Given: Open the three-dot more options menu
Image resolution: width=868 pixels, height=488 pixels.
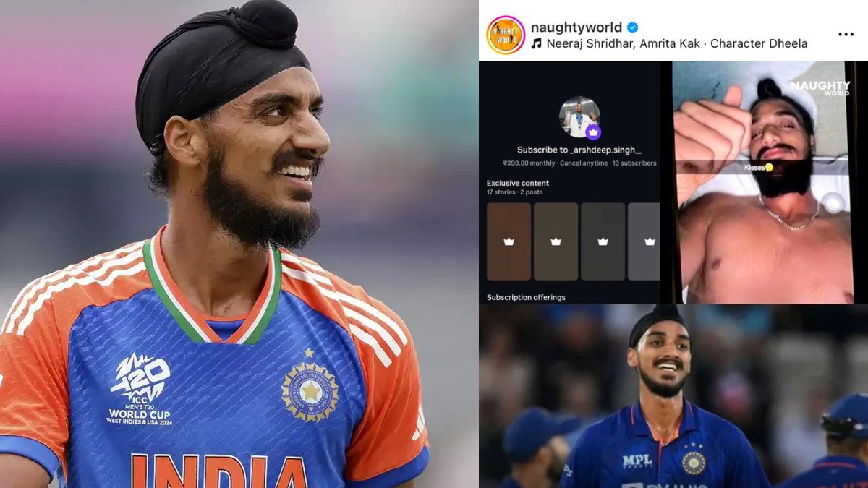Looking at the screenshot, I should (846, 34).
